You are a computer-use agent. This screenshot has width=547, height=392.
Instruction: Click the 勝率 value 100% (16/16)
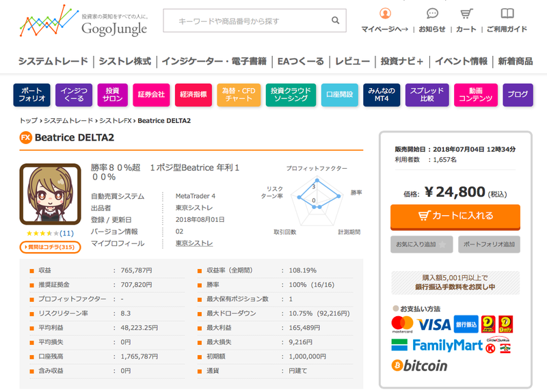coord(312,285)
